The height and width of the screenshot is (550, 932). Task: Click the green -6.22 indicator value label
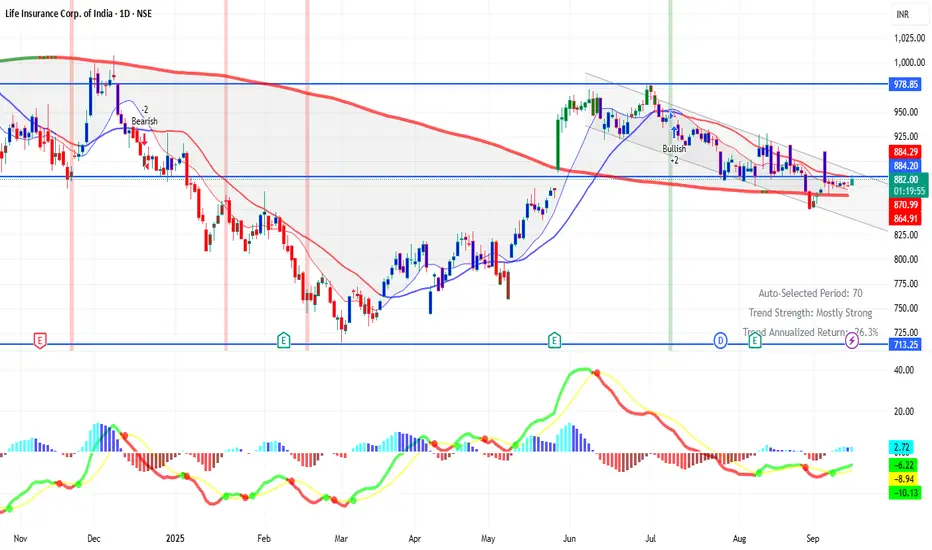905,465
